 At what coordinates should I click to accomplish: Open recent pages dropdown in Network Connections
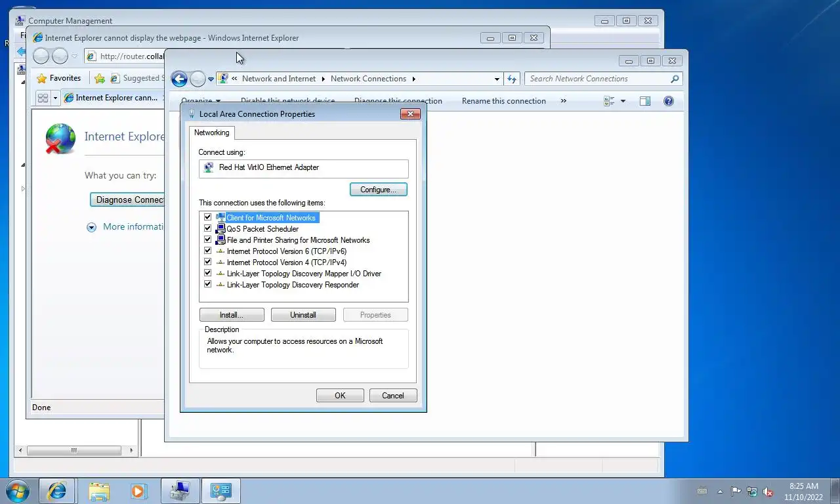[211, 79]
